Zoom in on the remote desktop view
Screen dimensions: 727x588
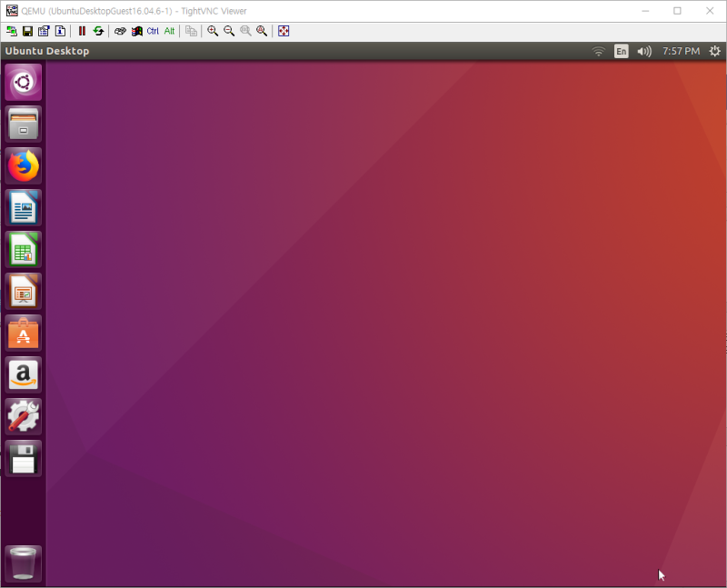(212, 31)
